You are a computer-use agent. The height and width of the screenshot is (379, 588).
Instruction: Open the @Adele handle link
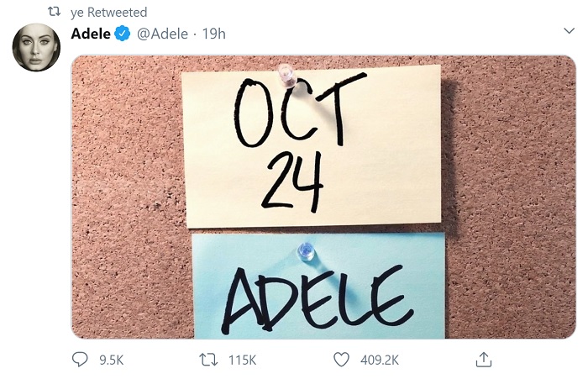(x=162, y=34)
